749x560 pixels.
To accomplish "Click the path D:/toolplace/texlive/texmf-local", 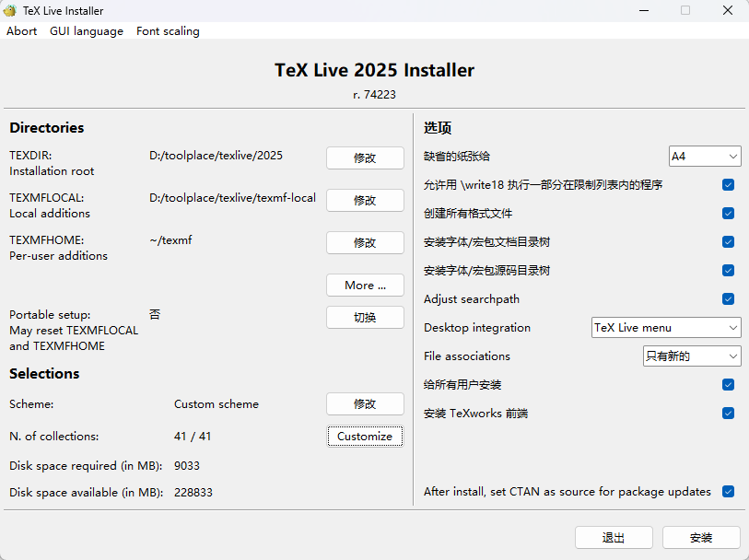I will [233, 198].
